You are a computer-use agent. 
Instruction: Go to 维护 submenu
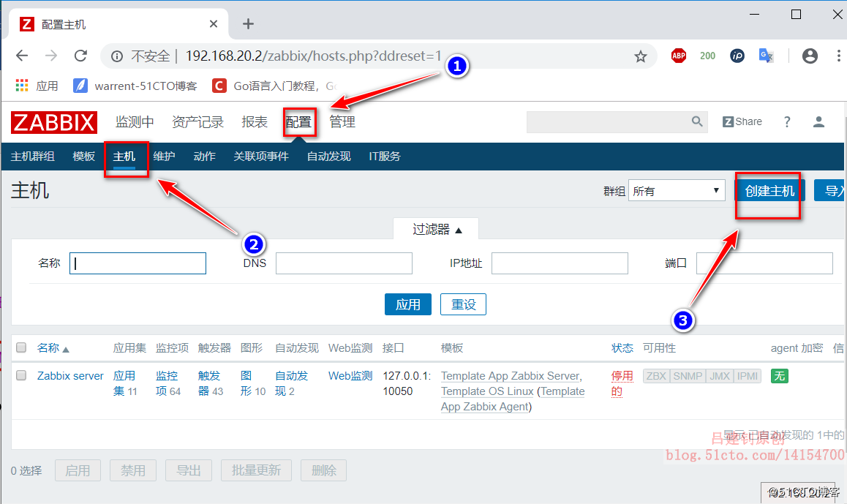[x=165, y=156]
